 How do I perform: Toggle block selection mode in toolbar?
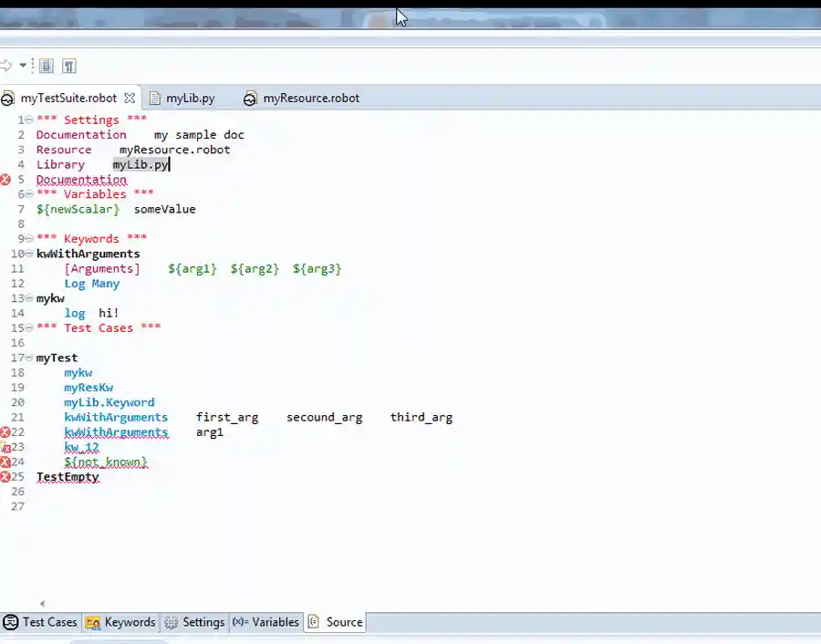click(47, 66)
